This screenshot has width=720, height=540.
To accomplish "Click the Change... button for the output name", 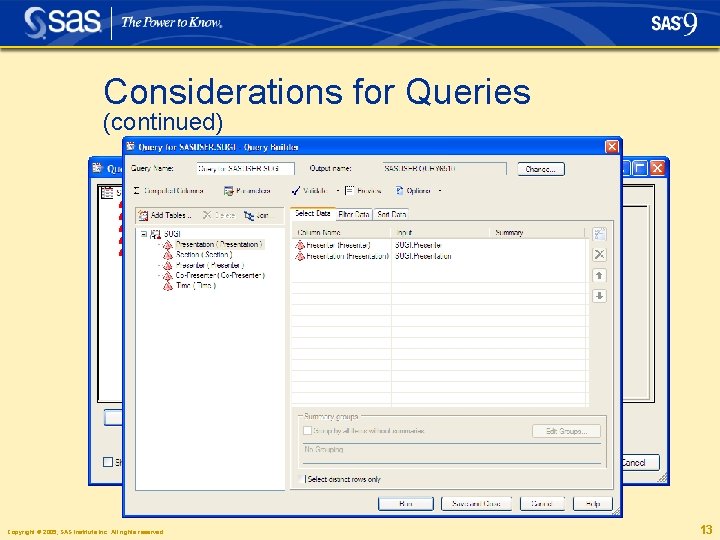I will click(x=541, y=169).
